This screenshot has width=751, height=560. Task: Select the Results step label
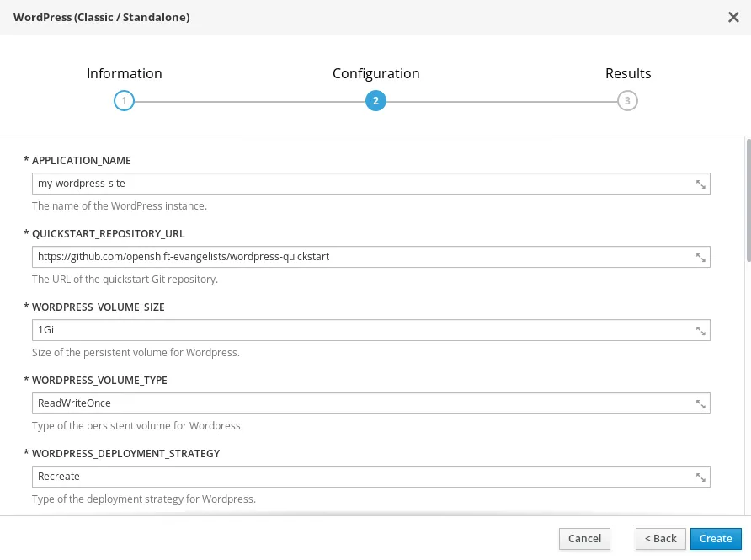coord(628,73)
